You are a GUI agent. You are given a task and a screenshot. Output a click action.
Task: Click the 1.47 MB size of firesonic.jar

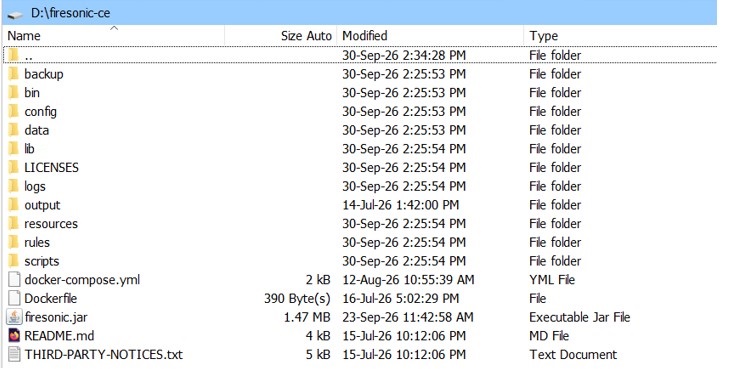[x=307, y=316]
